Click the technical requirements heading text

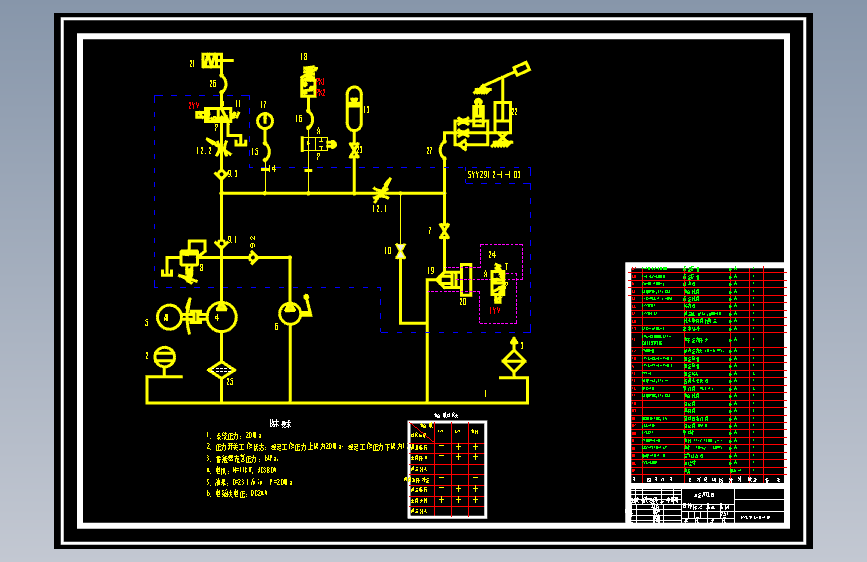tap(280, 424)
